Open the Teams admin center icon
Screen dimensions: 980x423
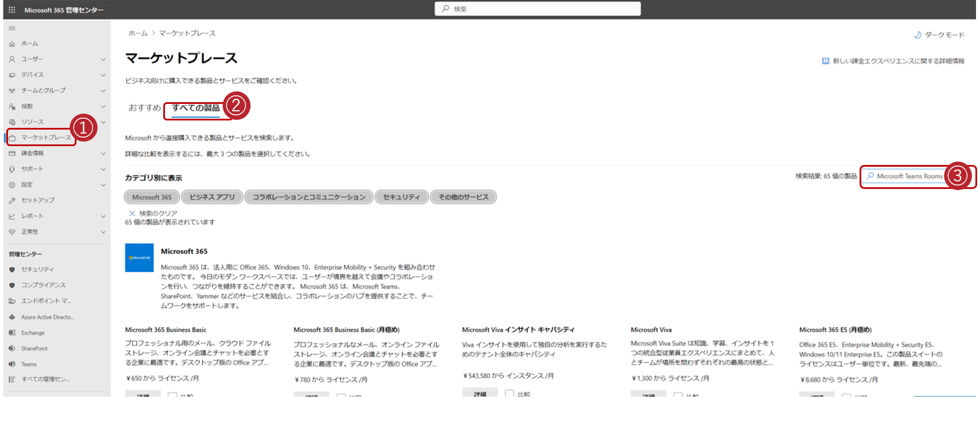(12, 364)
